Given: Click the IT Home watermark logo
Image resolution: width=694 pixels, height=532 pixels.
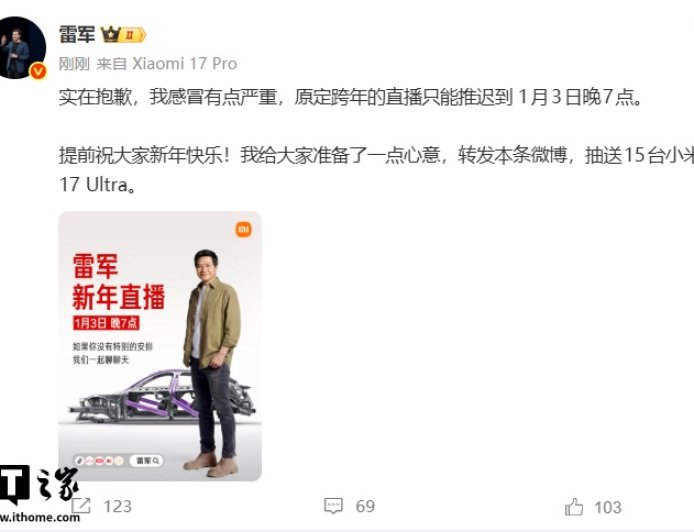Looking at the screenshot, I should (39, 486).
